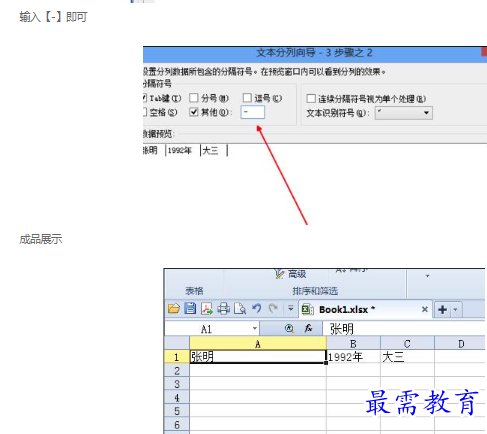Add new document with plus button
This screenshot has width=487, height=434.
pos(442,310)
